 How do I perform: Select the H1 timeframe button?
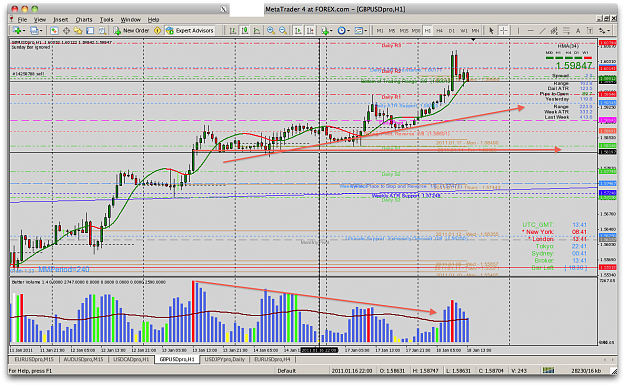[428, 30]
